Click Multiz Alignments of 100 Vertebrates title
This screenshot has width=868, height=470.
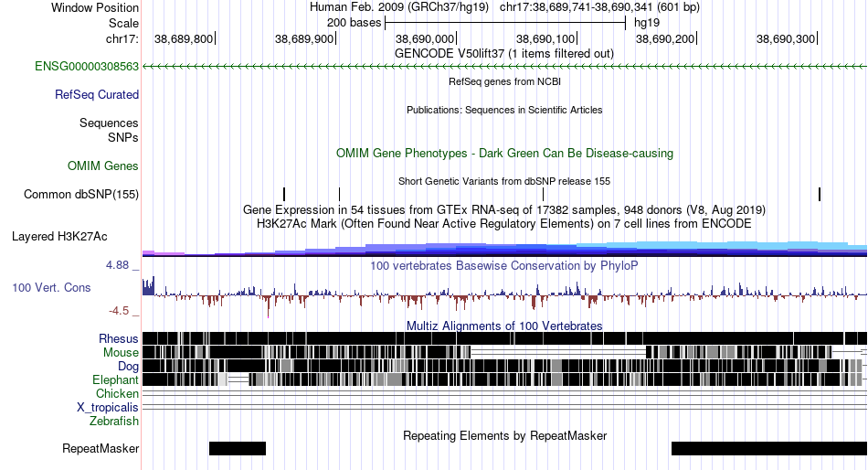(504, 326)
